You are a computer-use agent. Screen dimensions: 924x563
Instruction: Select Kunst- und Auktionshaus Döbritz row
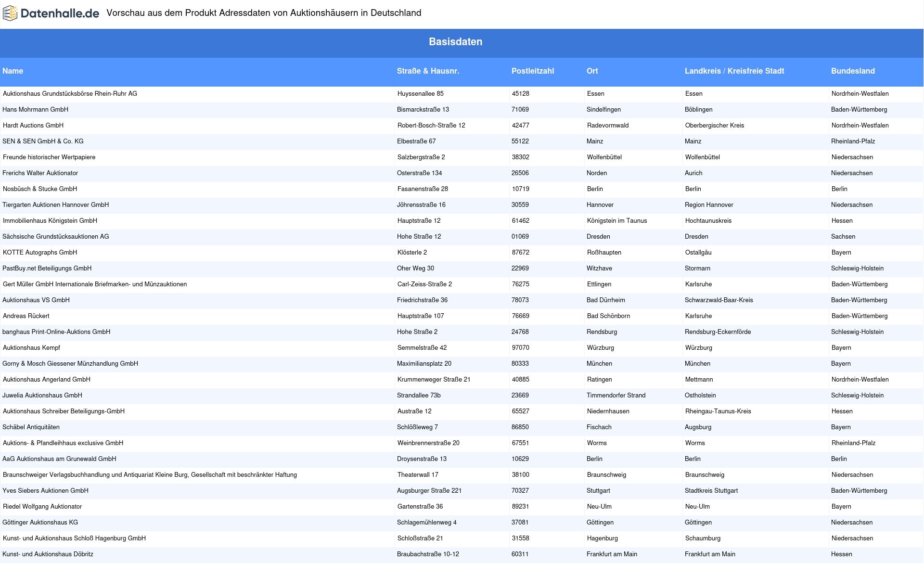[x=48, y=554]
